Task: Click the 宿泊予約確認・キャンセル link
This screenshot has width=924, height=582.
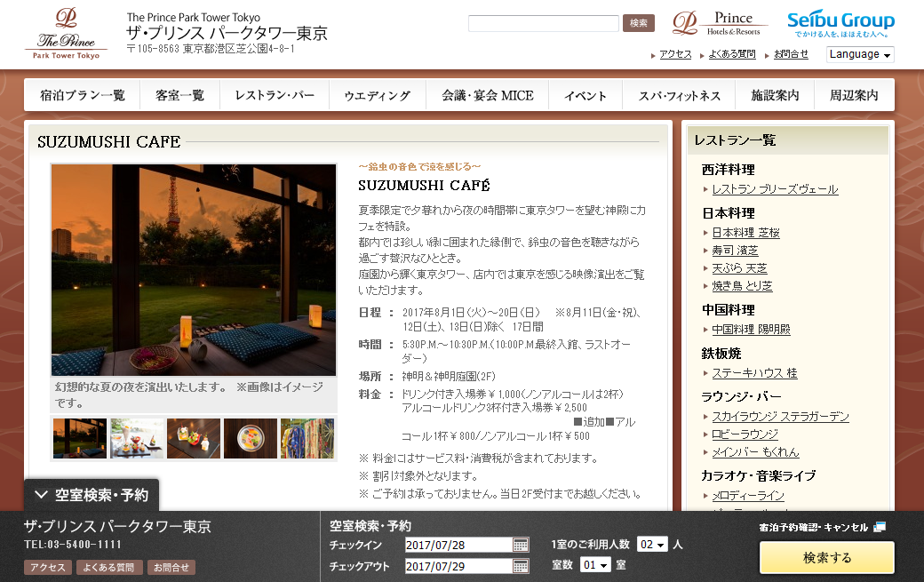Action: pyautogui.click(x=813, y=527)
